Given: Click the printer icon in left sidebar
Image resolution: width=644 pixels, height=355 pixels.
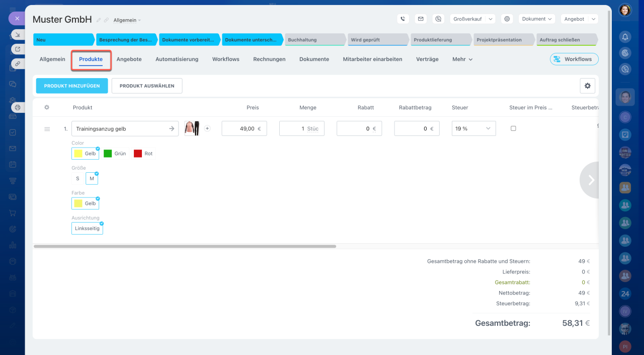Looking at the screenshot, I should tap(18, 107).
